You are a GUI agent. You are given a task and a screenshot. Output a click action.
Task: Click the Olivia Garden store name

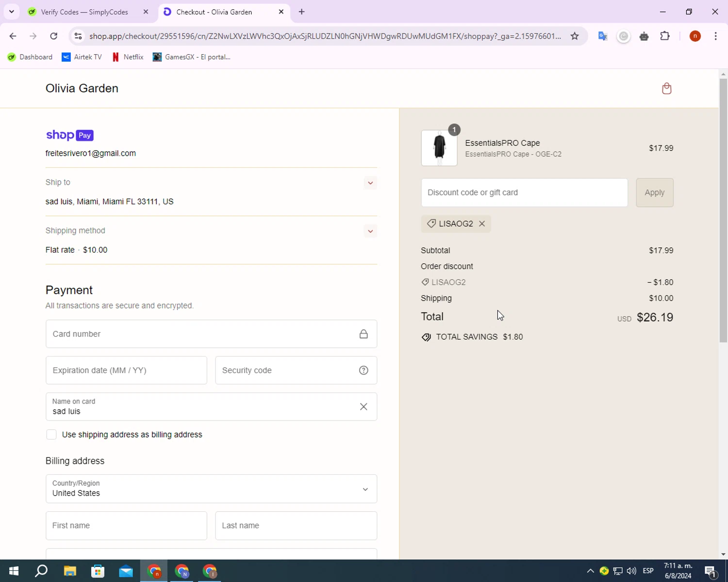[x=82, y=88]
